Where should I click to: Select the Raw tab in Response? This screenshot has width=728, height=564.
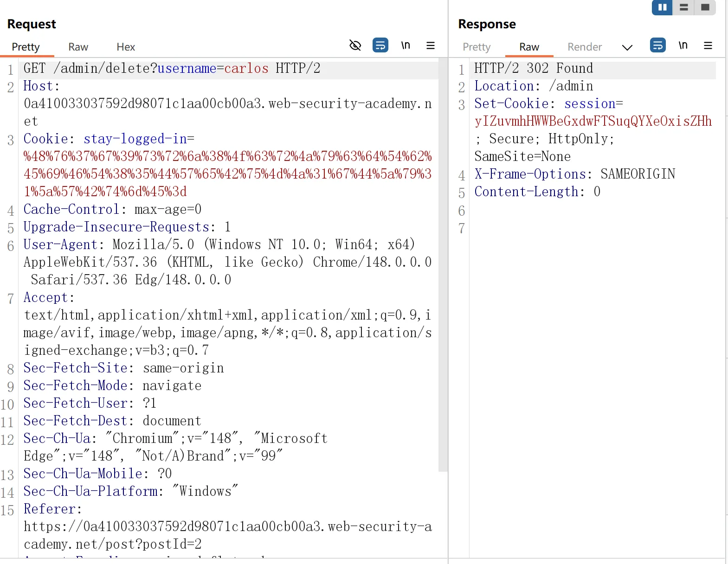[529, 47]
